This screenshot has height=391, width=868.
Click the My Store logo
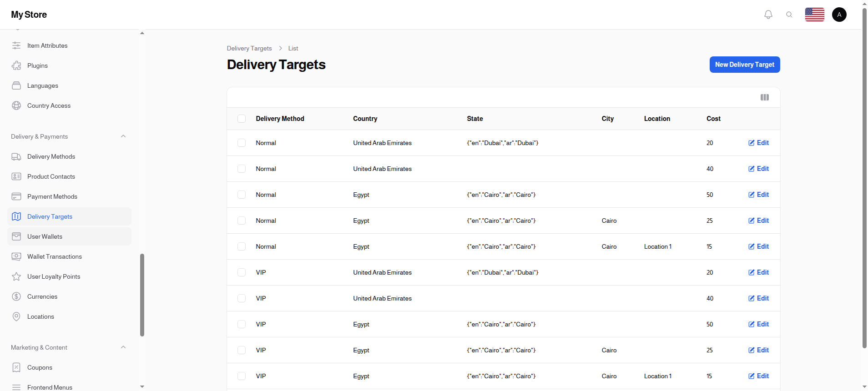click(29, 15)
